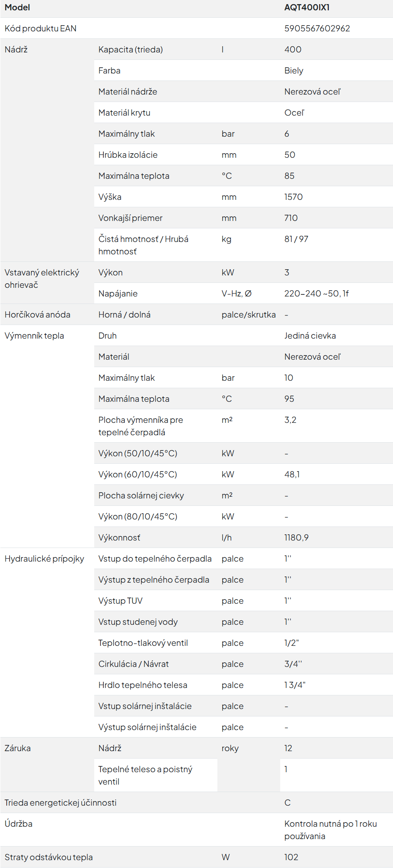Viewport: 393px width, 868px height.
Task: Click the Vstavaný elektrický ohrievač section header
Action: pyautogui.click(x=42, y=279)
